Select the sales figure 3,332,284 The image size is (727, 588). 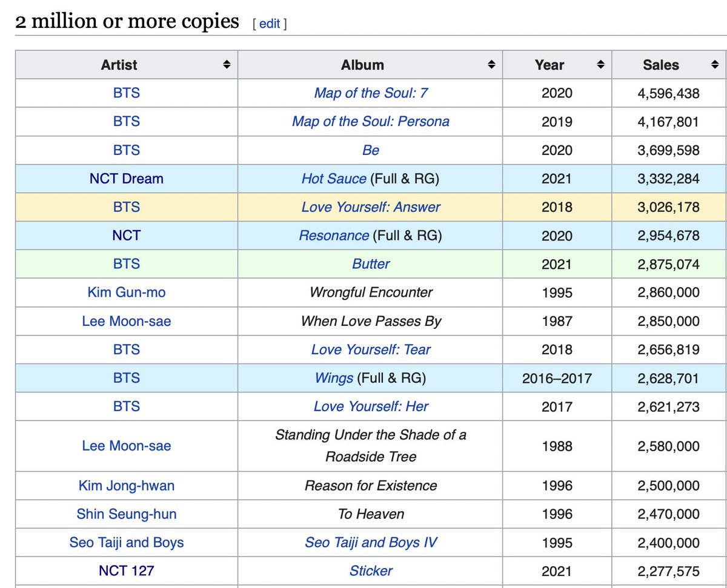tap(668, 179)
